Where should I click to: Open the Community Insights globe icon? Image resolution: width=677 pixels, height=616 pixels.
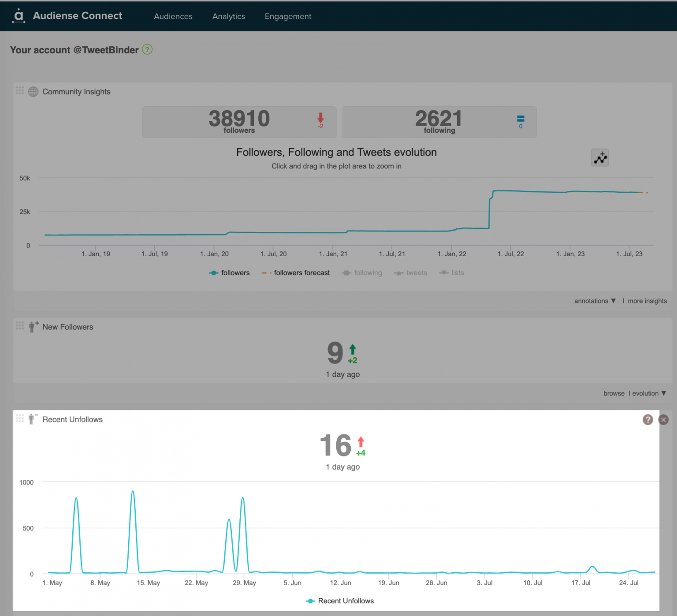click(x=33, y=92)
